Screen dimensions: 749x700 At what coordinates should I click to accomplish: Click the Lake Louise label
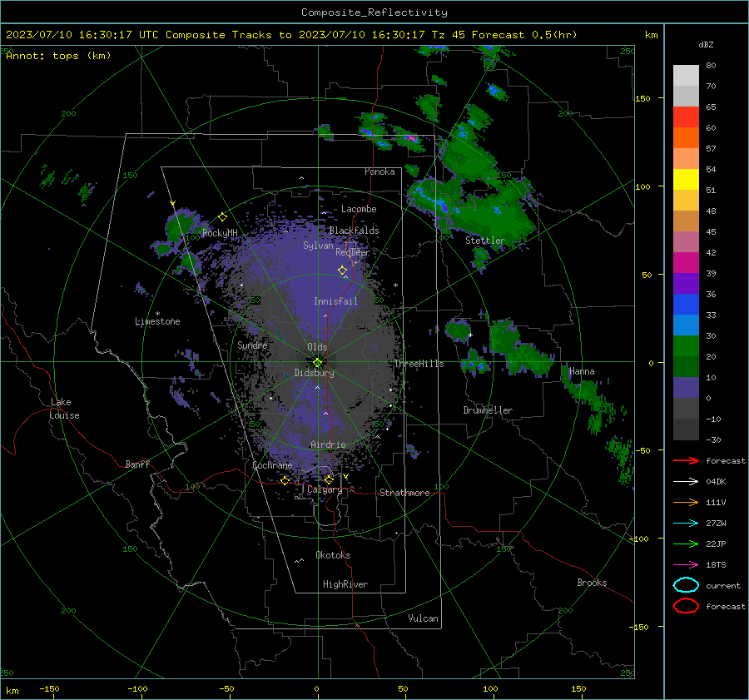[x=64, y=409]
